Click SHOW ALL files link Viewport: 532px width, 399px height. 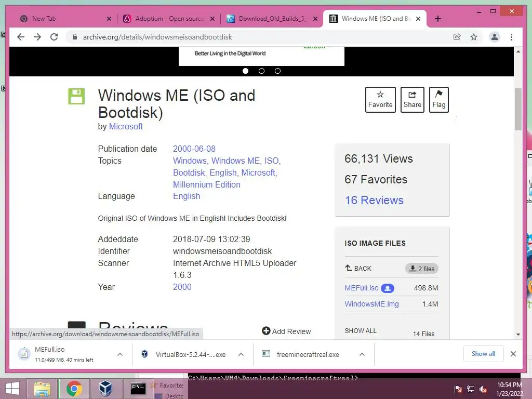(361, 331)
